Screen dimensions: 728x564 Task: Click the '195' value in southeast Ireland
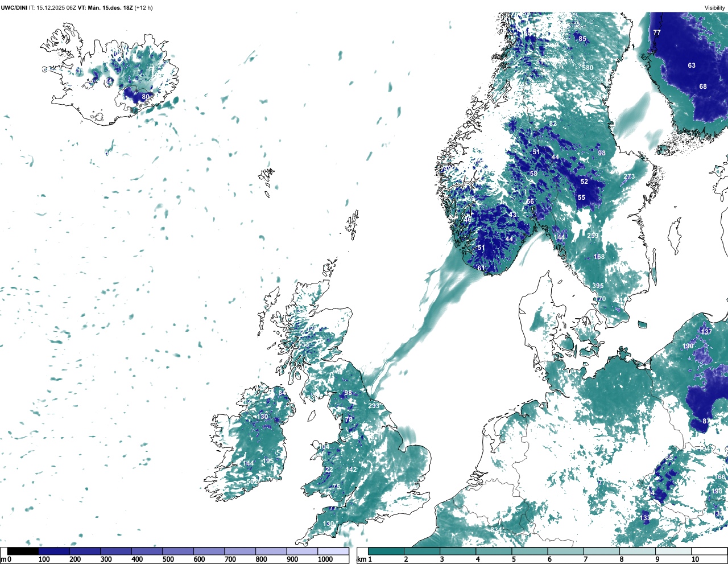point(268,462)
